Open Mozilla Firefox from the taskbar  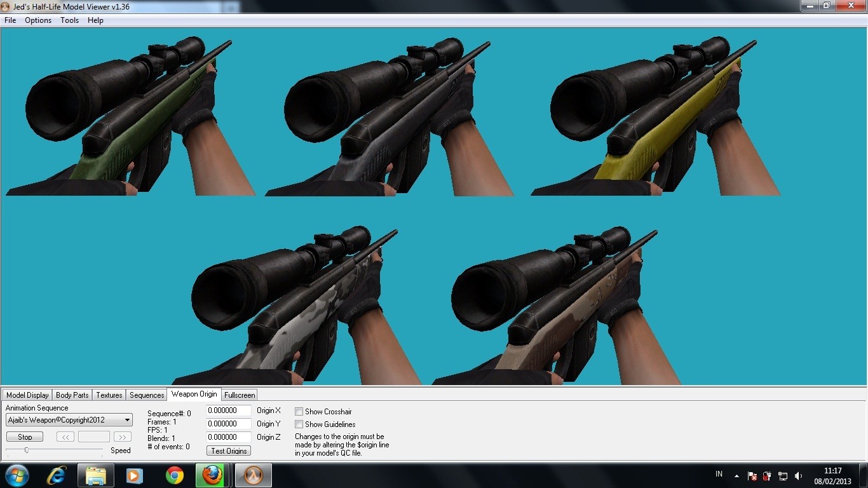point(211,475)
